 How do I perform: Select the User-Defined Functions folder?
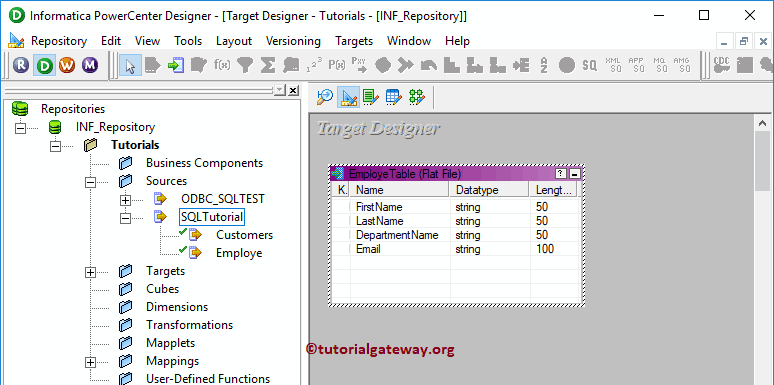pyautogui.click(x=208, y=379)
